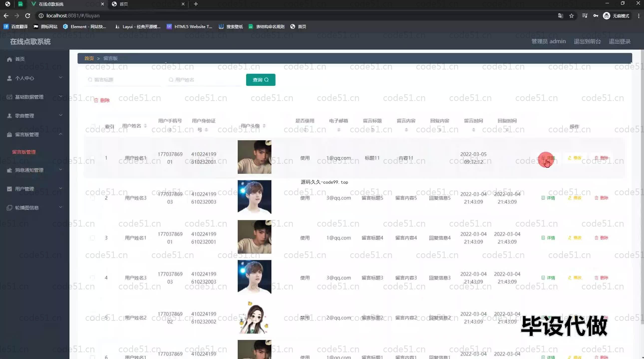The width and height of the screenshot is (644, 359).
Task: Toggle the select-all checkbox in table header
Action: coord(93,126)
